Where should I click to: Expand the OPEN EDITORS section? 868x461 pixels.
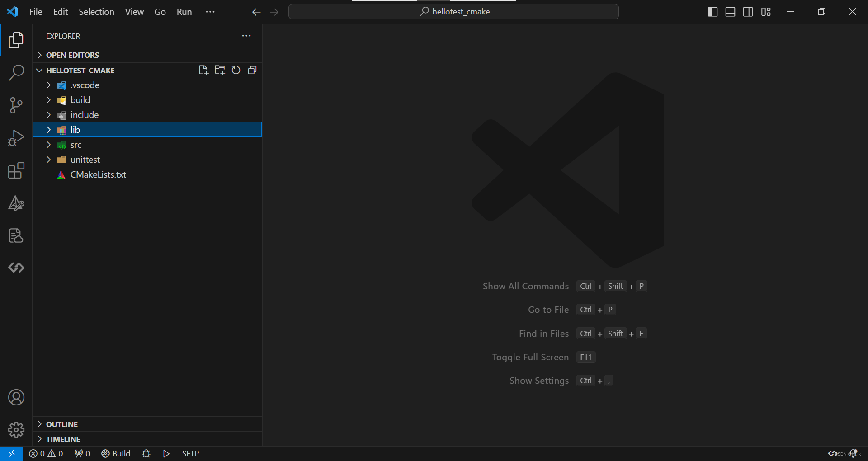[147, 55]
